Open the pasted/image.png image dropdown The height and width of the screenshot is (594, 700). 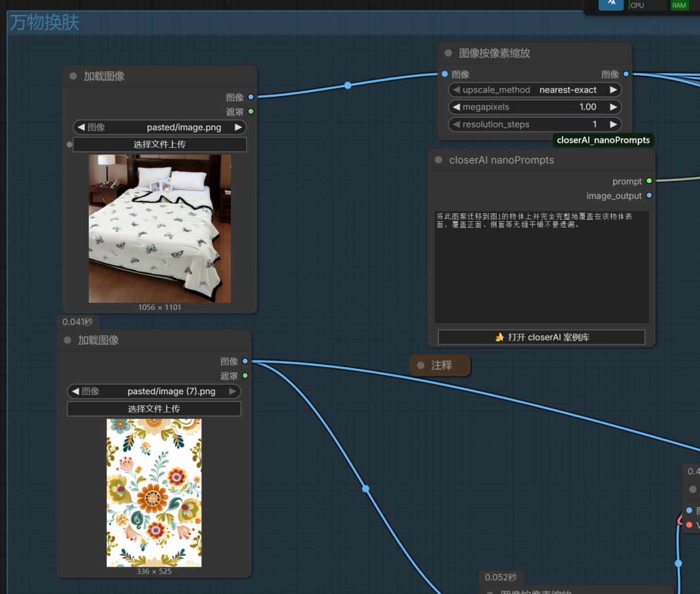(160, 127)
